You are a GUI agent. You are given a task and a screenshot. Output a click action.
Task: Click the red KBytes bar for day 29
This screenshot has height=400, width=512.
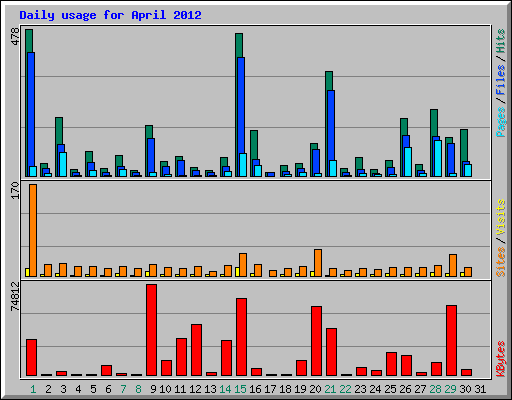[452, 341]
